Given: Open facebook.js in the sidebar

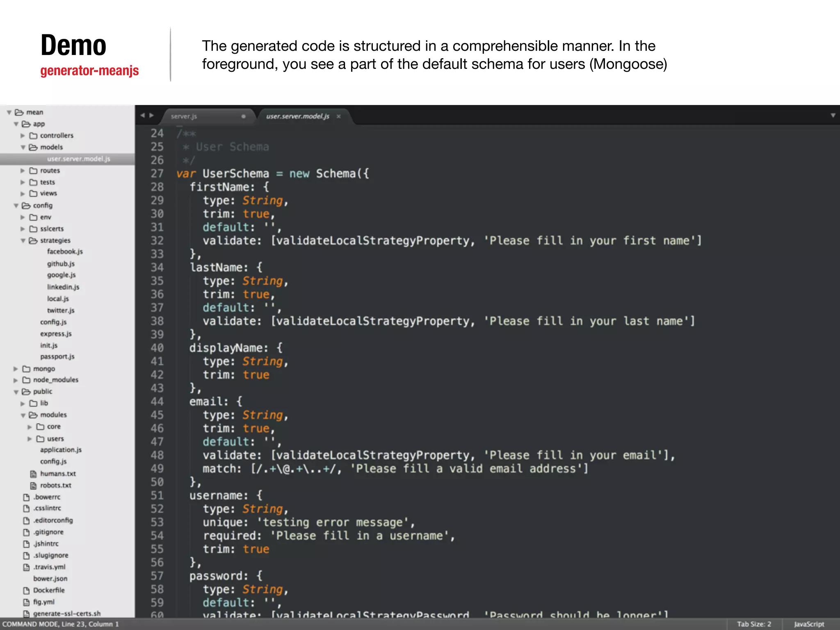Looking at the screenshot, I should (65, 252).
